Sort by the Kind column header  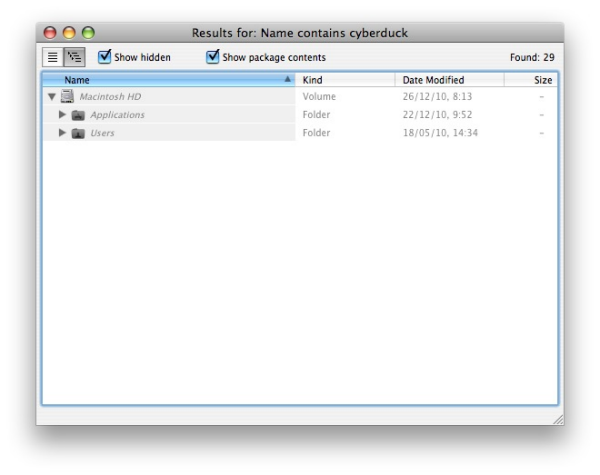345,80
